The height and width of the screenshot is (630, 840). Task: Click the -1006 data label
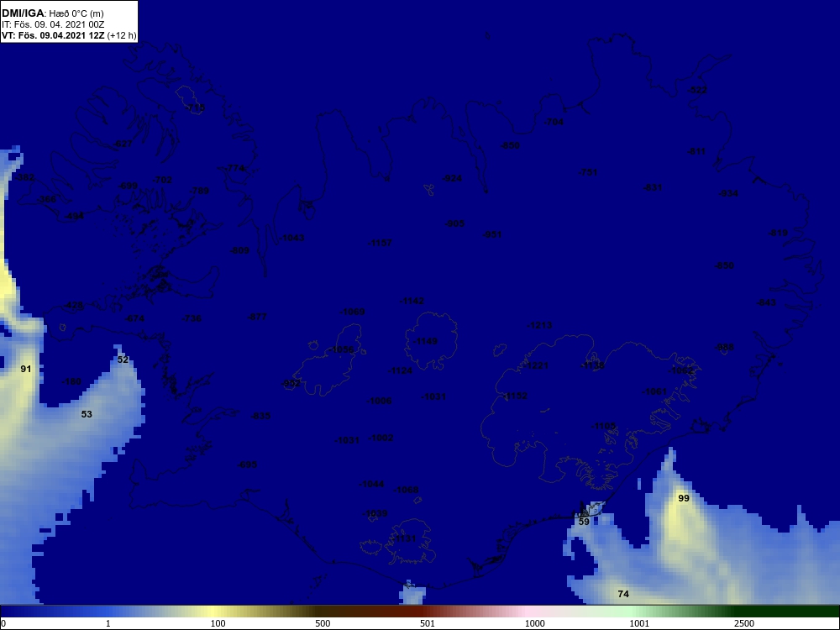point(380,401)
